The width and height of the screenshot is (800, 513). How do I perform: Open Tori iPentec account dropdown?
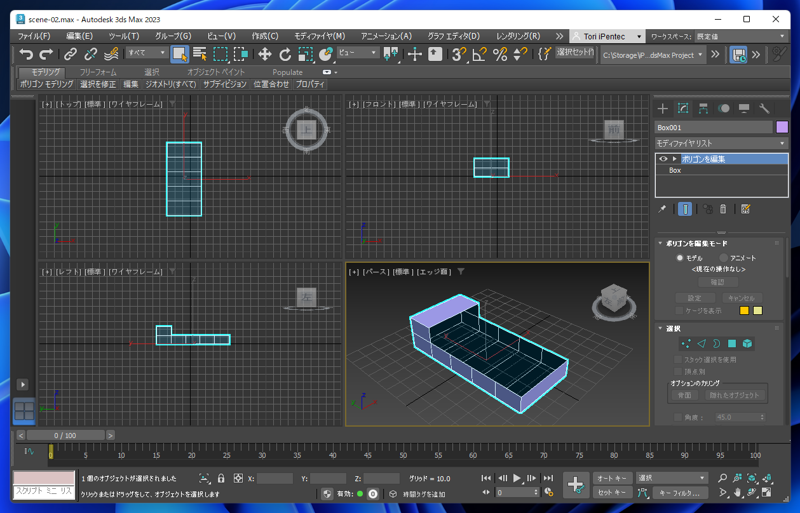607,36
